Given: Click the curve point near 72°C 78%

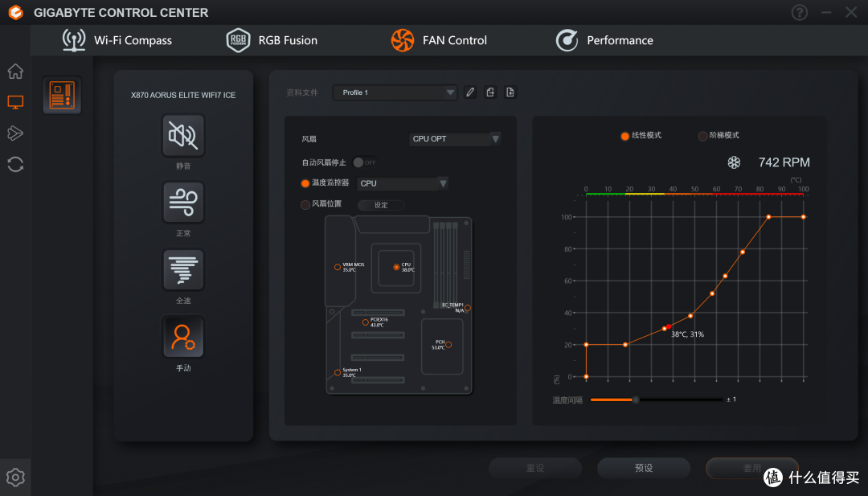Looking at the screenshot, I should pyautogui.click(x=743, y=252).
